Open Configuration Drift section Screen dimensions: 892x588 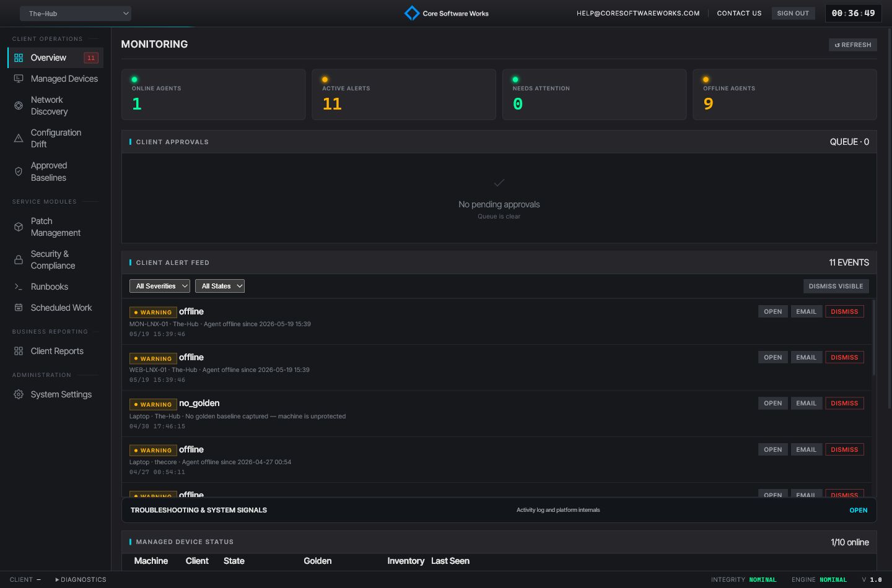(x=55, y=139)
